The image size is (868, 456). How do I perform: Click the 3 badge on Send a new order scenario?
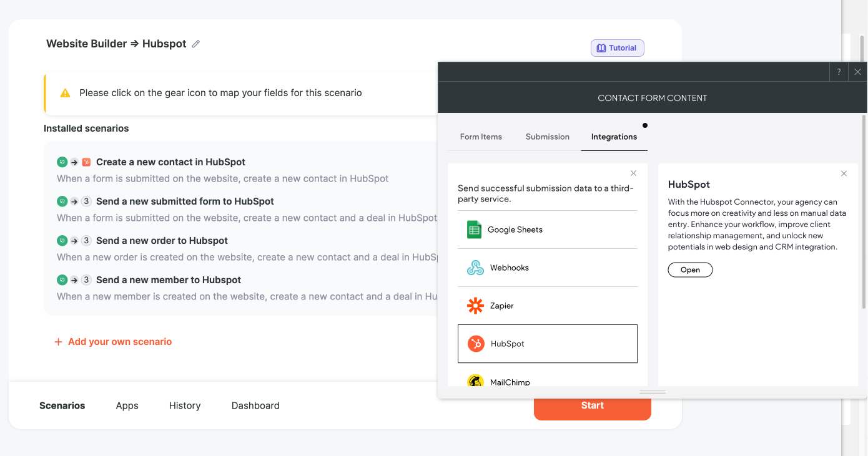(x=86, y=240)
